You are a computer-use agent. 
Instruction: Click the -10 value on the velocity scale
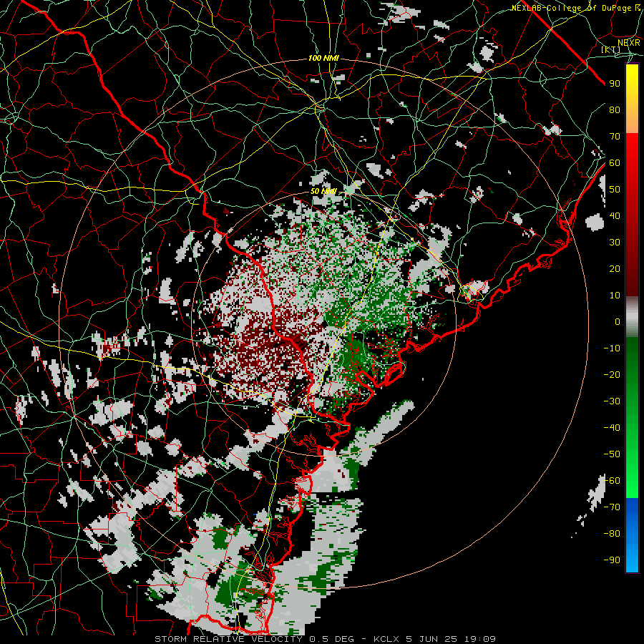pos(612,348)
